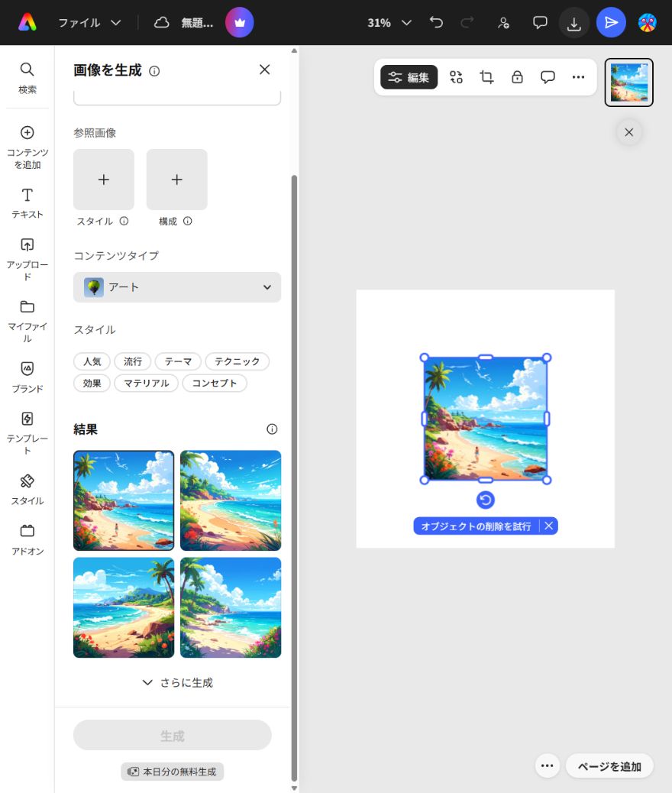Click the premium crown icon

coord(239,22)
